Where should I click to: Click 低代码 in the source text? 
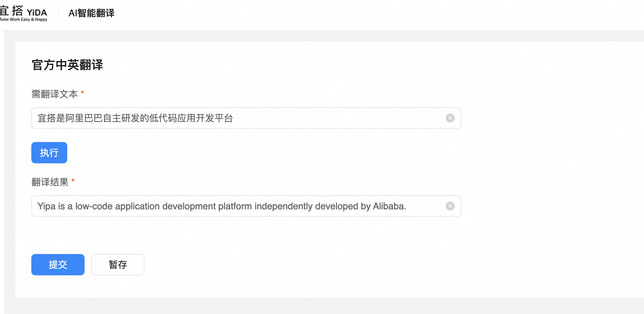click(x=163, y=118)
